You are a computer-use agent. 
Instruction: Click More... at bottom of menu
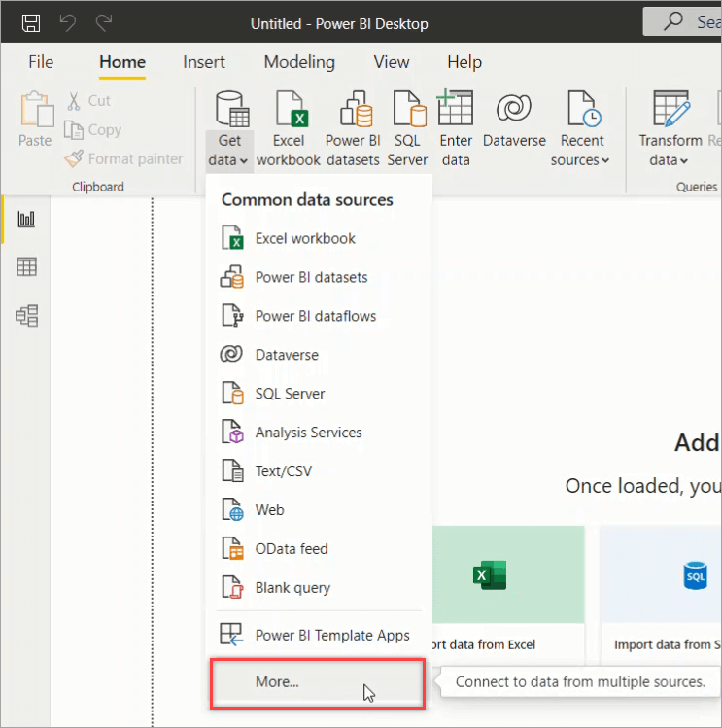(318, 683)
